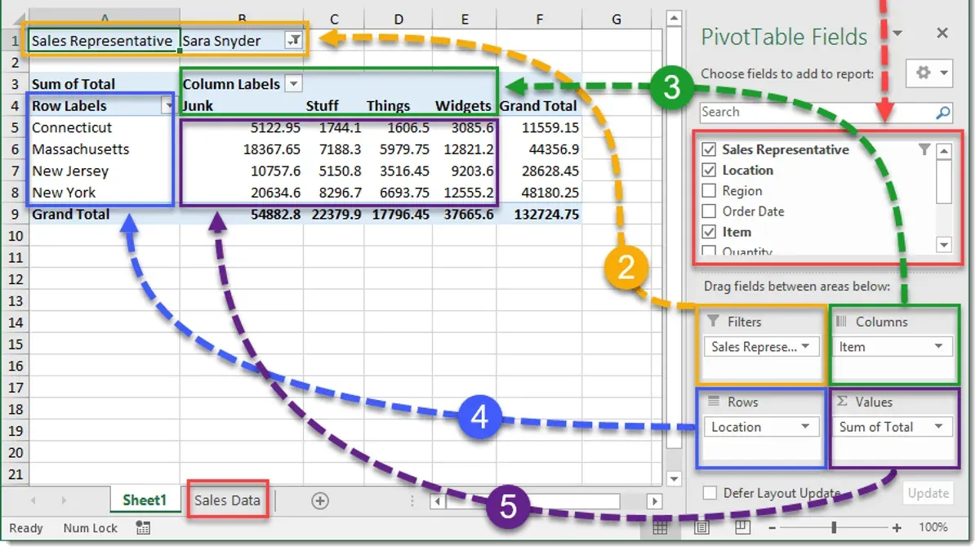Viewport: 980px width, 551px height.
Task: Click horizontal scrollbar left arrow
Action: click(x=439, y=501)
